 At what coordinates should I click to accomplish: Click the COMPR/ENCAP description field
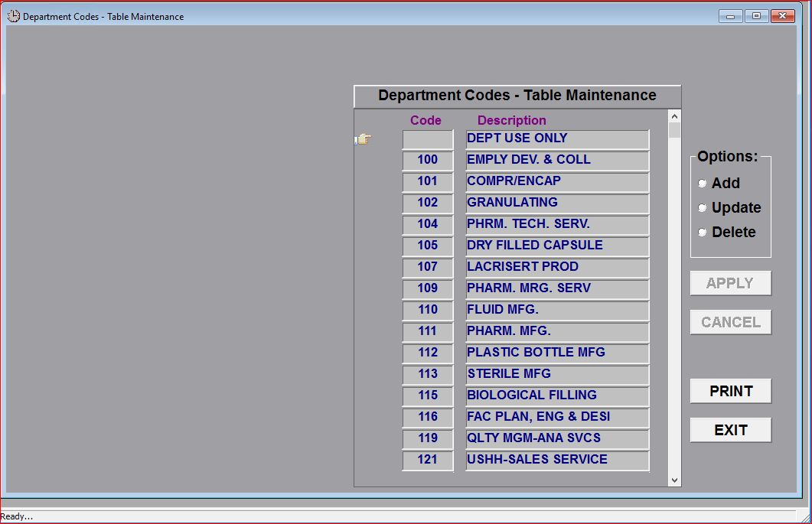(557, 182)
